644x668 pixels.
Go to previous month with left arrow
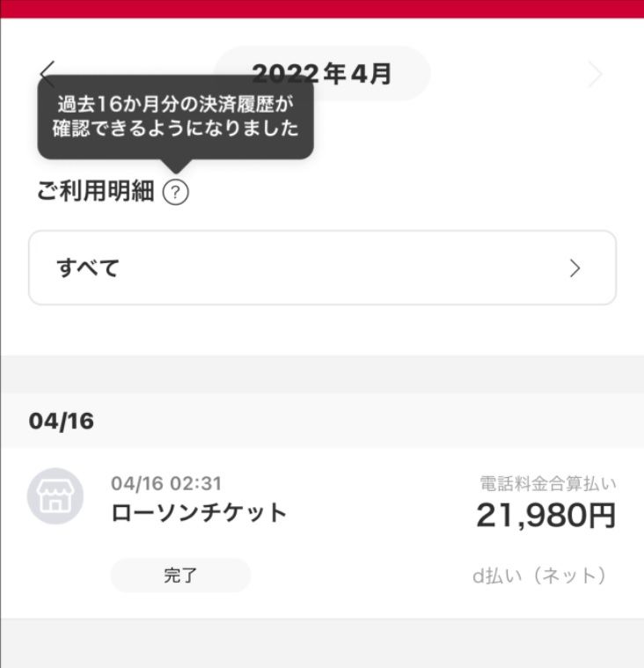coord(48,74)
